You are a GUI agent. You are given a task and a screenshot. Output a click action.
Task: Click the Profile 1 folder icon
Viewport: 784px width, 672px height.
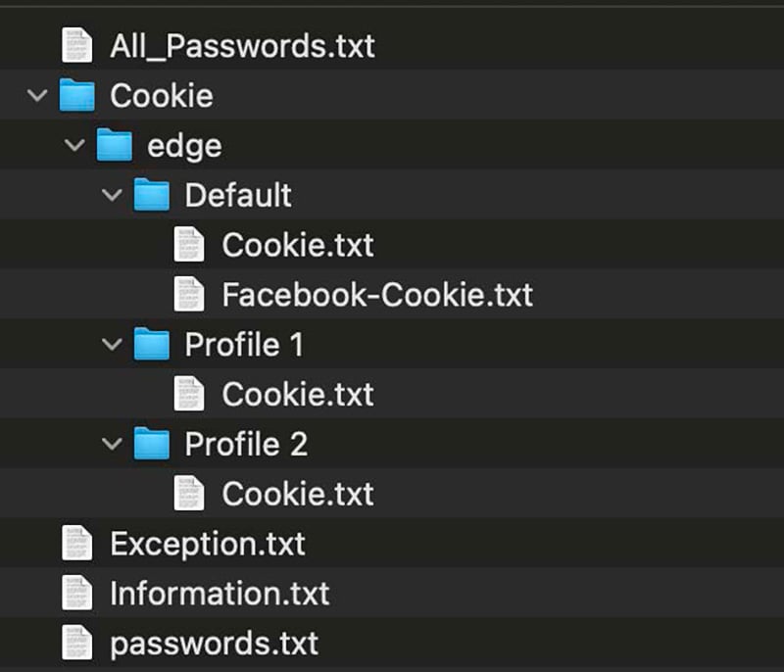click(151, 345)
